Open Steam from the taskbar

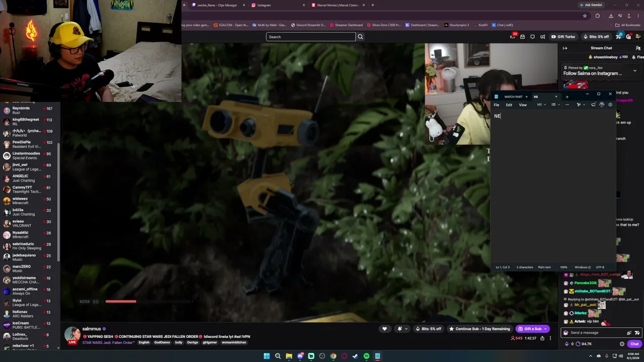pyautogui.click(x=355, y=356)
